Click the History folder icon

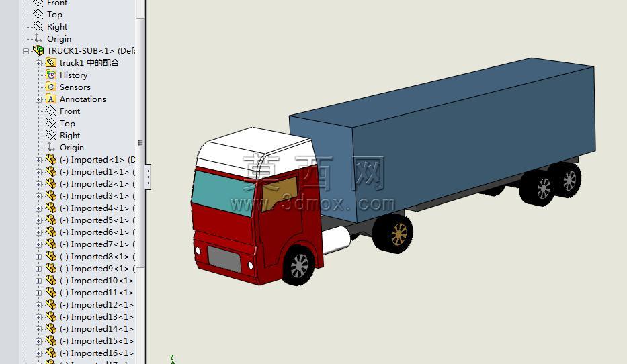pyautogui.click(x=51, y=75)
